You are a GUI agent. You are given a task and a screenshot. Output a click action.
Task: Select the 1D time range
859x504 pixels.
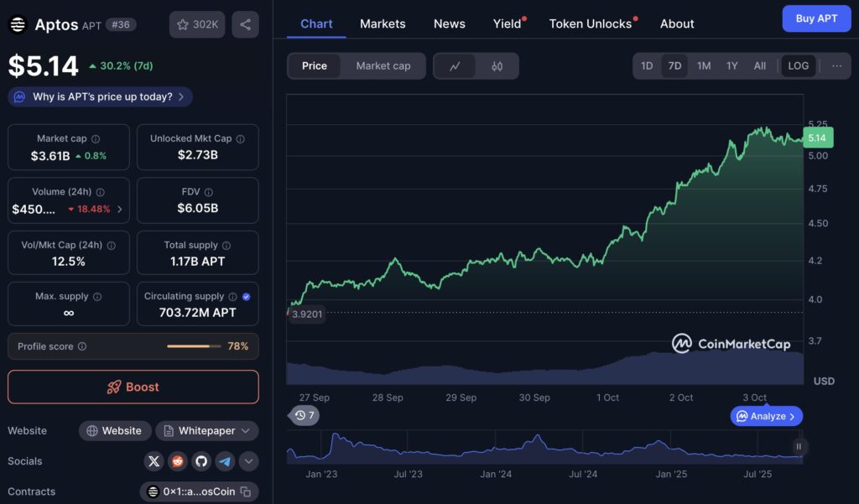[647, 65]
